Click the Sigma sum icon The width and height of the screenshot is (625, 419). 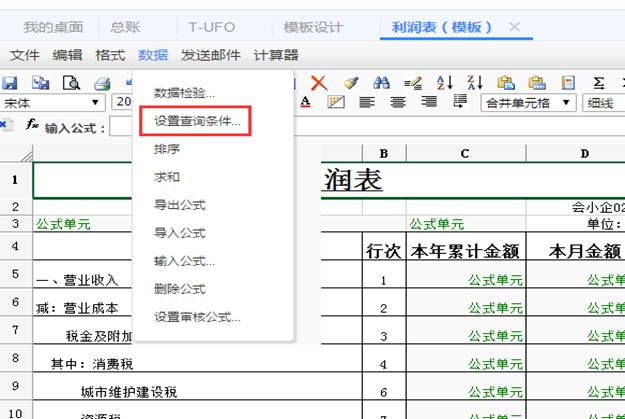599,83
